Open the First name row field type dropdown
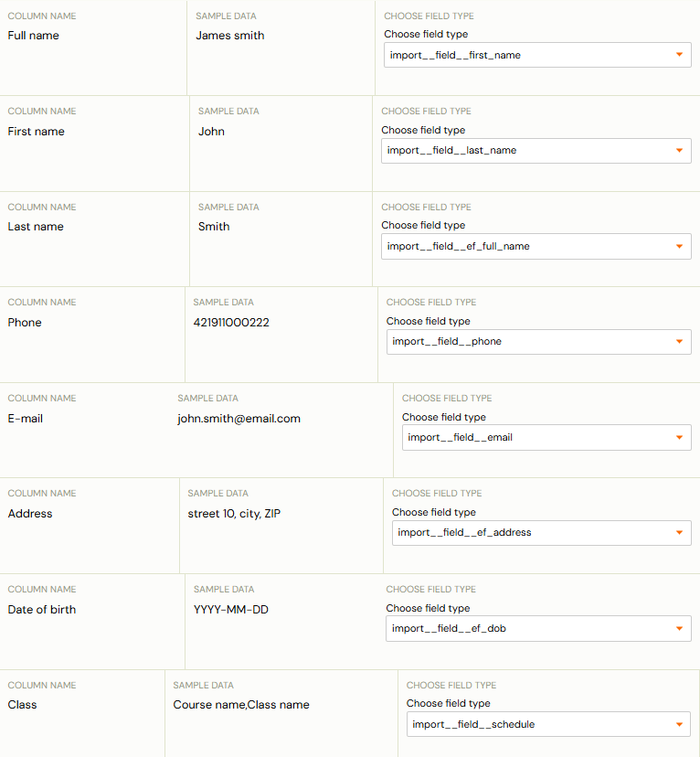The height and width of the screenshot is (757, 700). pos(536,151)
